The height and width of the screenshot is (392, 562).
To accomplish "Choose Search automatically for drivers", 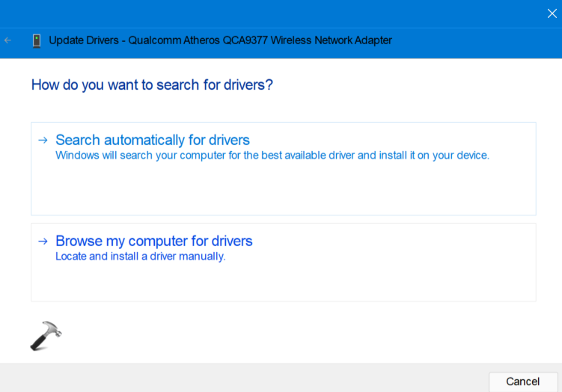I will pyautogui.click(x=153, y=140).
